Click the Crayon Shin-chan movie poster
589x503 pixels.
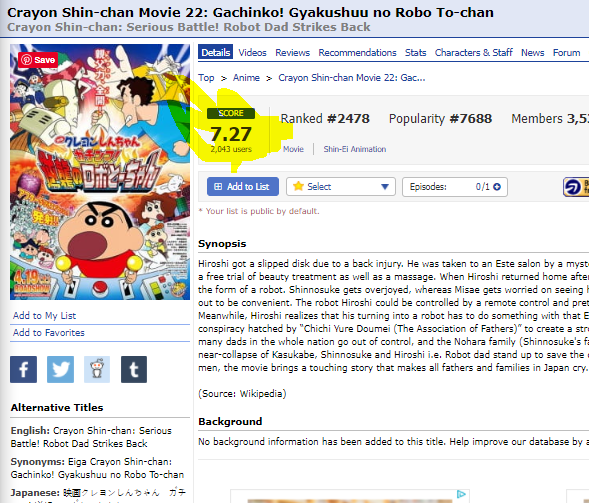(100, 172)
